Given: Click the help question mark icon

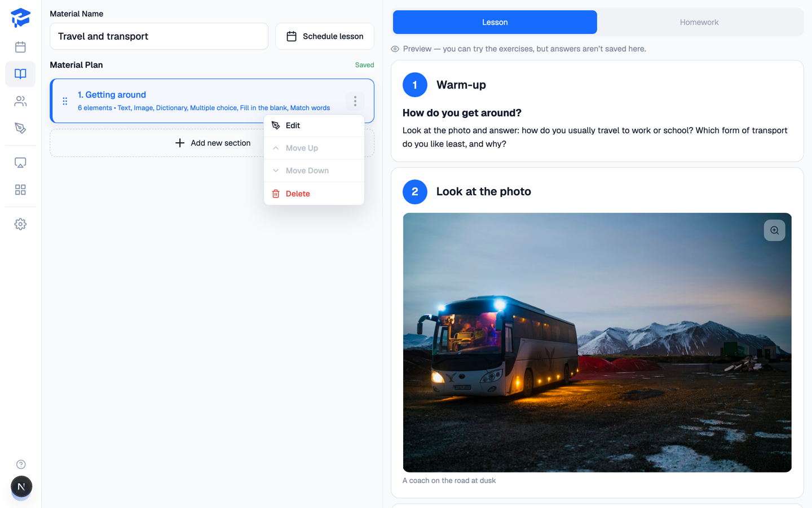Looking at the screenshot, I should (21, 465).
